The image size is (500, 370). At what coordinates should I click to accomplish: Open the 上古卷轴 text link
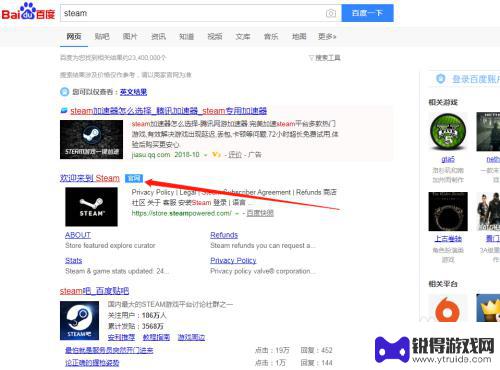[448, 239]
